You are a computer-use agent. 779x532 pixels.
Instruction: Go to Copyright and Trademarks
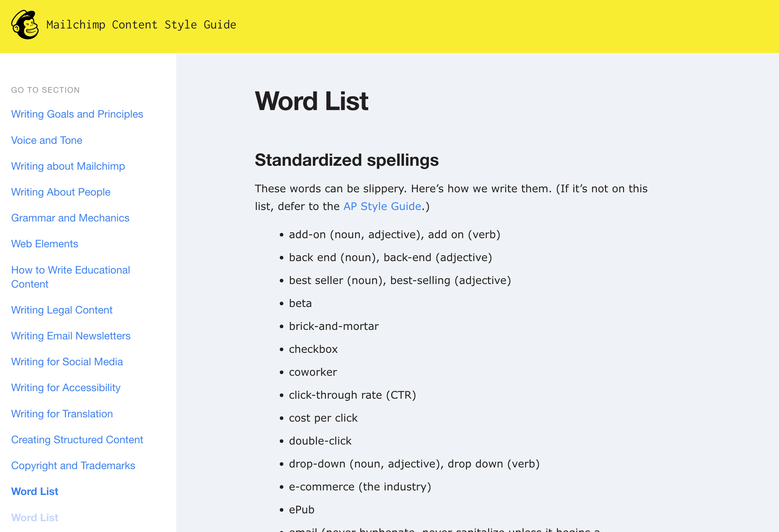[x=73, y=465]
